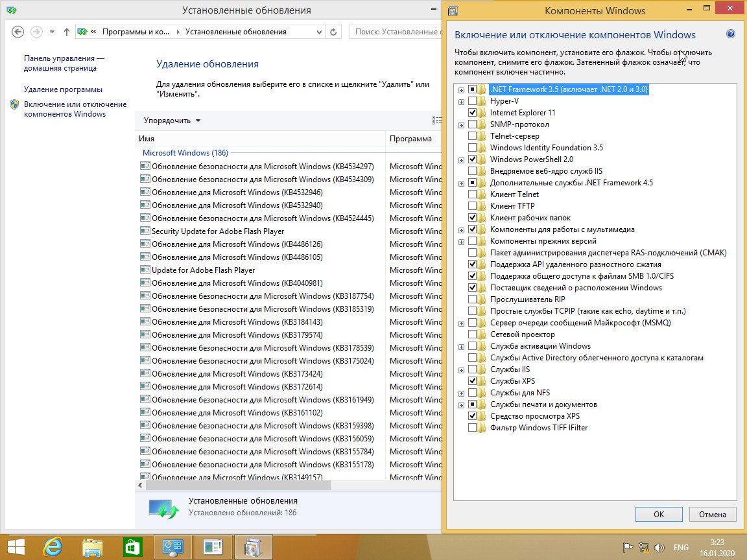Image resolution: width=747 pixels, height=560 pixels.
Task: Click the help question mark icon
Action: pos(731,34)
